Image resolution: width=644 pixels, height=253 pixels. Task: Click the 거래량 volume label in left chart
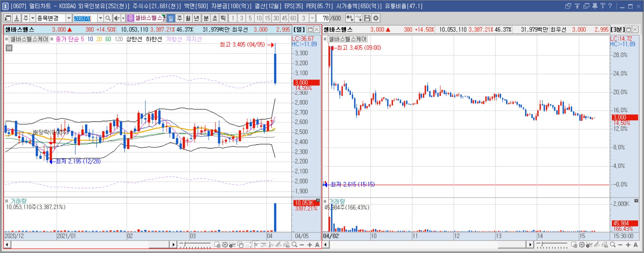[x=18, y=201]
